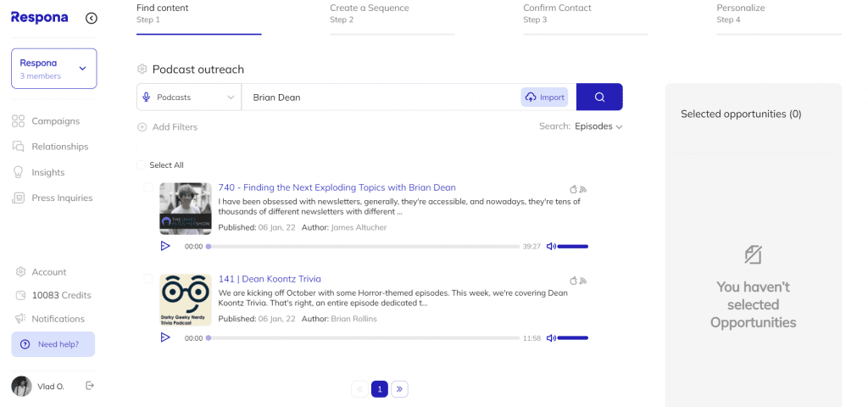Click the Dorky Geeky Nerdy Trivia thumbnail
Screen dimensions: 868x407
point(186,300)
